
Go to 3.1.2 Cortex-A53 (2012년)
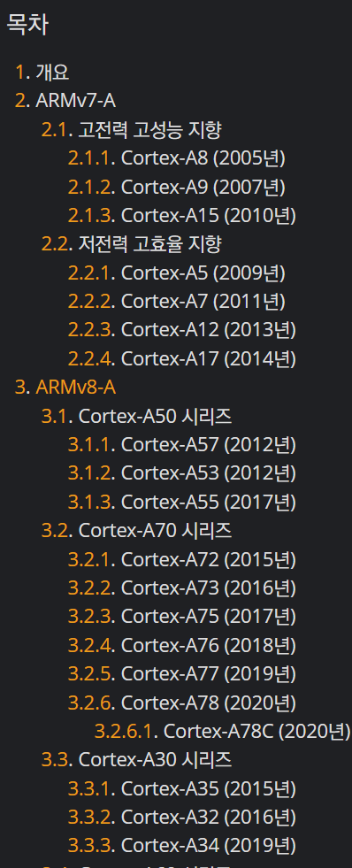pos(182,474)
